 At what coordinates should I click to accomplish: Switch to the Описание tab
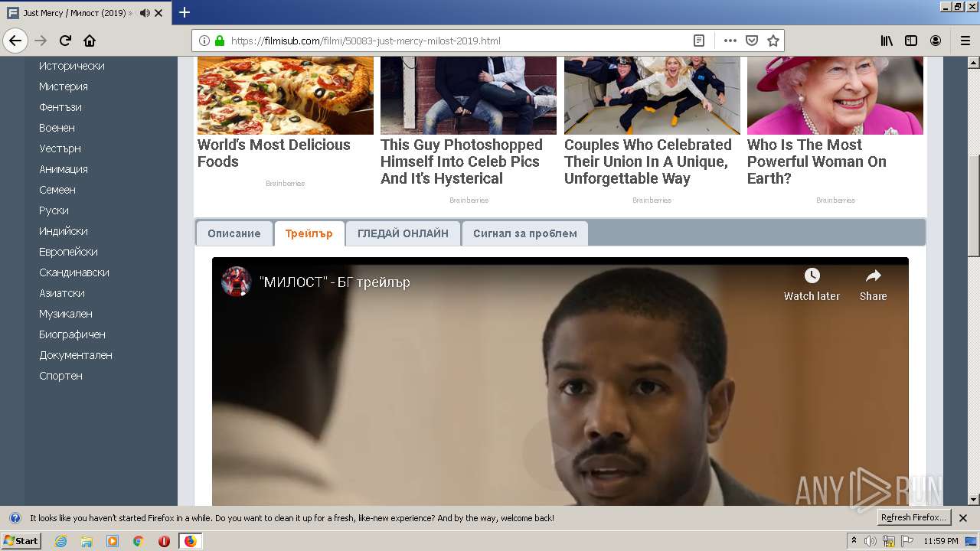coord(234,233)
